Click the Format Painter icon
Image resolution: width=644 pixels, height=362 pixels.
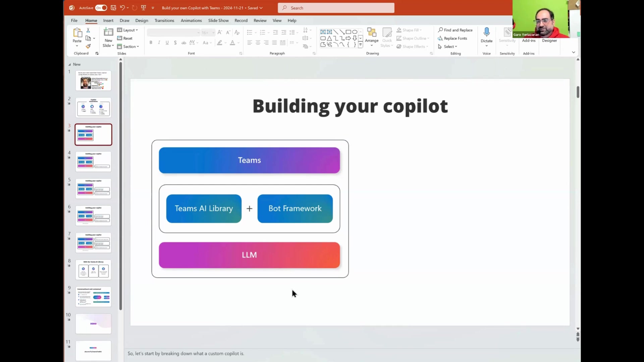point(88,46)
